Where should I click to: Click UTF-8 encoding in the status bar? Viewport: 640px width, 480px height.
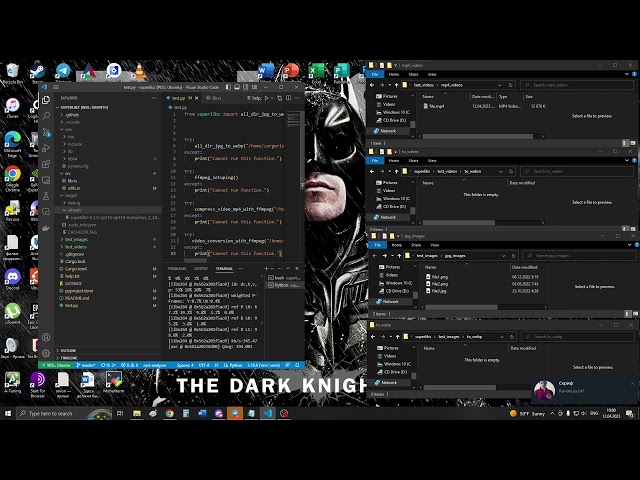pos(204,365)
